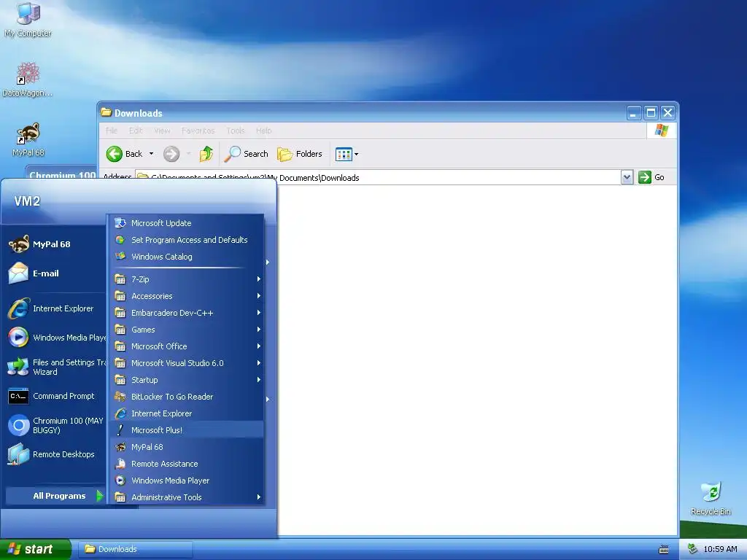This screenshot has width=747, height=560.
Task: Open MyPal 68 desktop shortcut
Action: coord(28,139)
